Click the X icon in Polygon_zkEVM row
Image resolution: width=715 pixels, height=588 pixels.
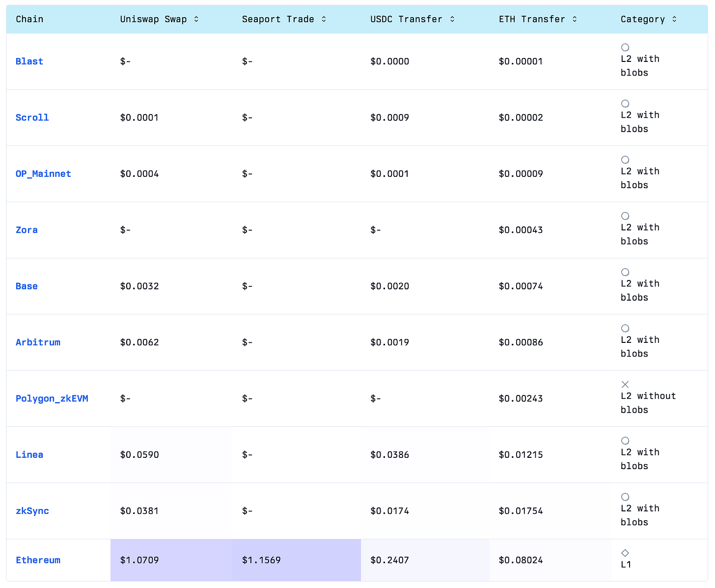pyautogui.click(x=625, y=385)
